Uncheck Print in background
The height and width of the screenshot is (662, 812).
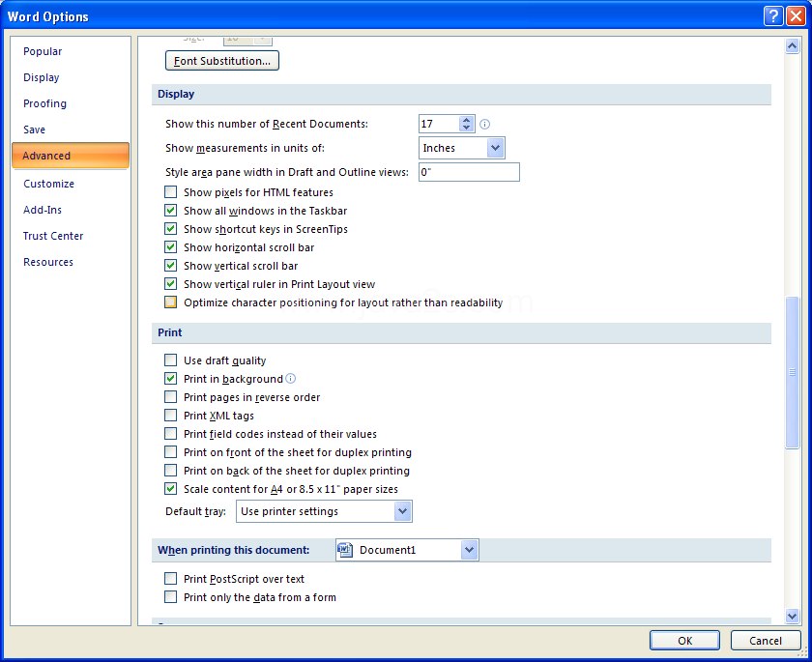point(170,379)
